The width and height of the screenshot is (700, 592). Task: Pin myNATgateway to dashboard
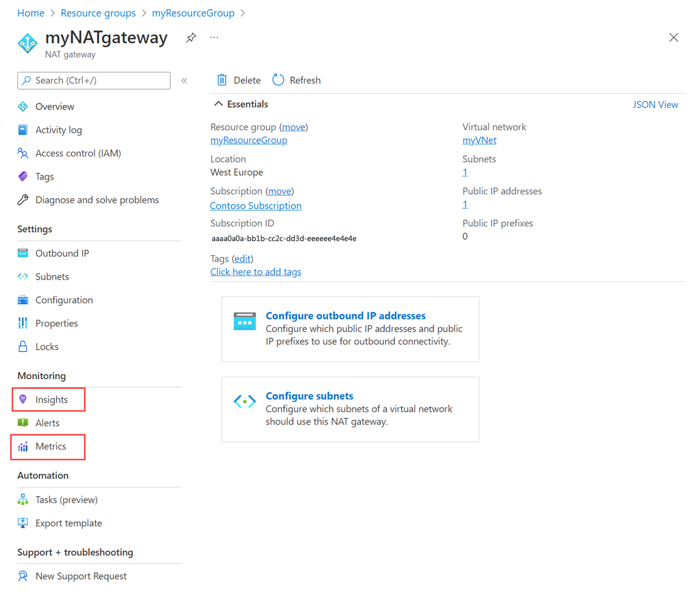(x=191, y=37)
